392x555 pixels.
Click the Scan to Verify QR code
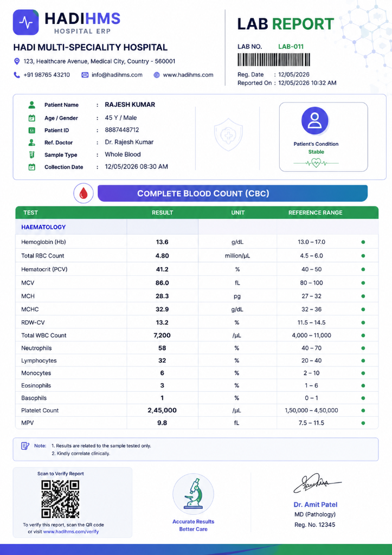pos(60,499)
